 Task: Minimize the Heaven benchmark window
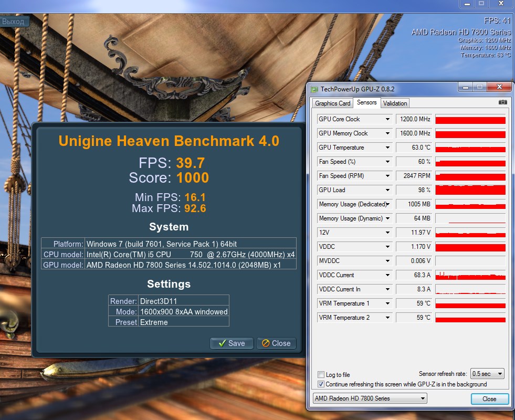point(467,4)
